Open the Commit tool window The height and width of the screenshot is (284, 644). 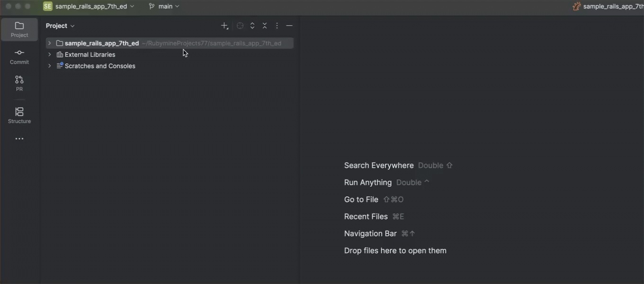pos(19,56)
